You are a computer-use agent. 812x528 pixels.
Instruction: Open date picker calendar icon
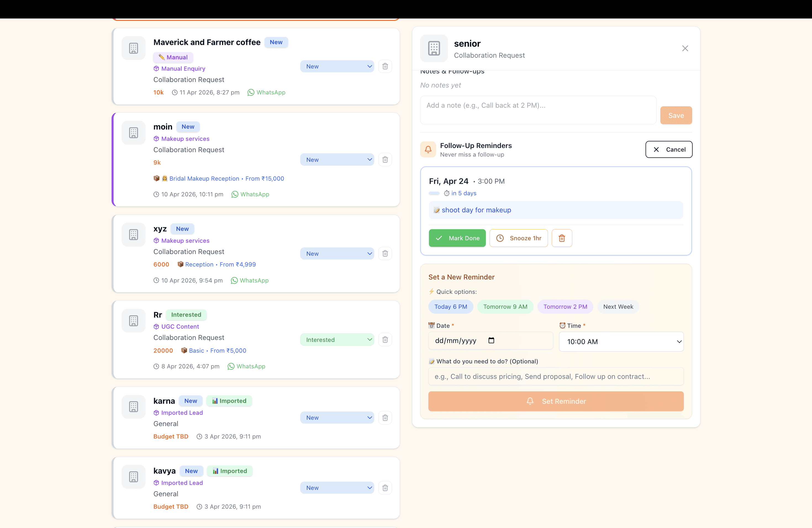tap(491, 340)
